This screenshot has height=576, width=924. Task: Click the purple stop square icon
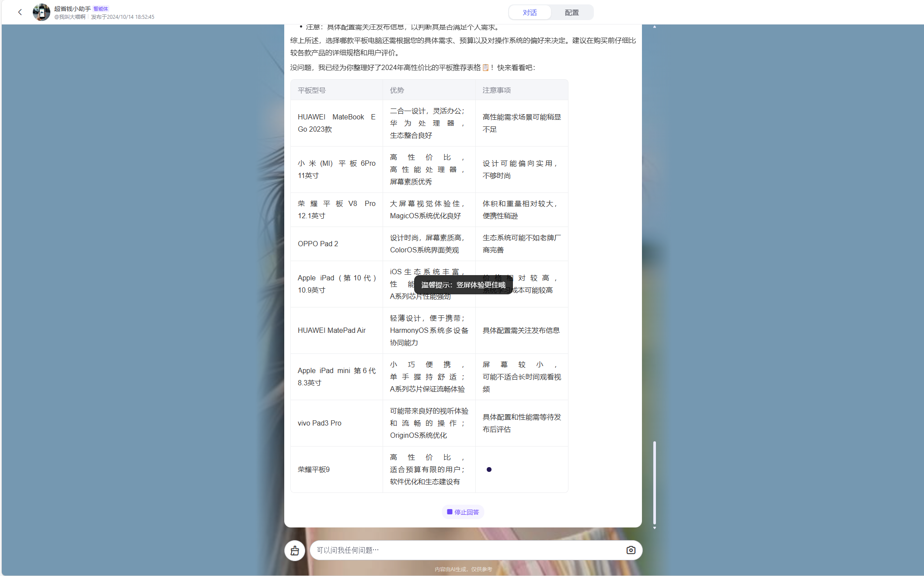449,512
